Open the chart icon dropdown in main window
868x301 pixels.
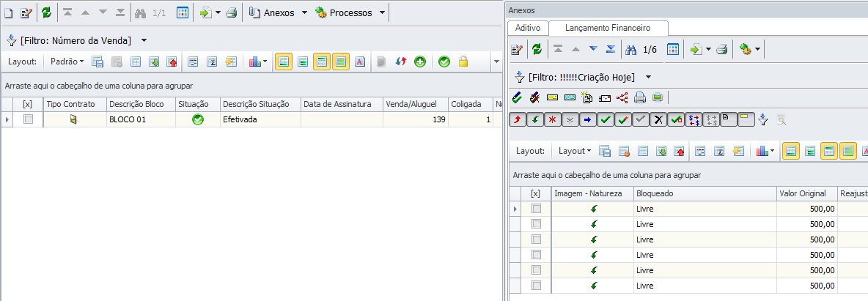(x=258, y=62)
